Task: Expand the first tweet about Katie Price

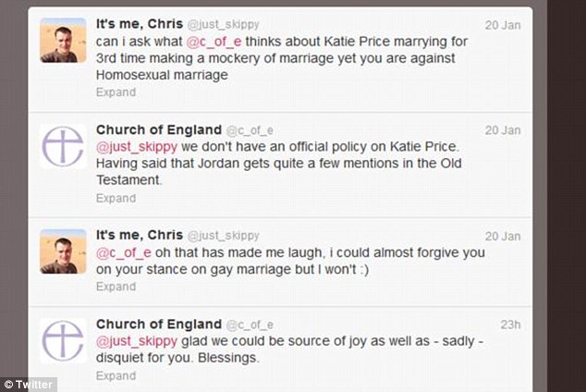Action: tap(116, 92)
